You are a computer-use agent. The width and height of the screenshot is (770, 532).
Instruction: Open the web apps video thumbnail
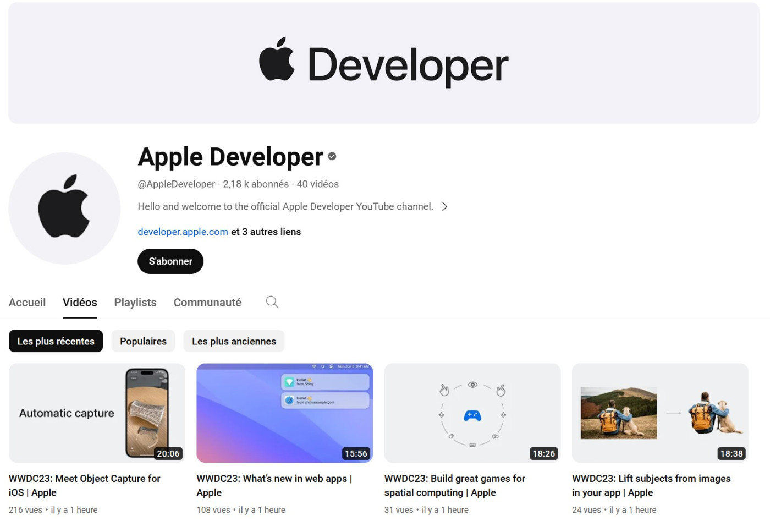point(284,413)
